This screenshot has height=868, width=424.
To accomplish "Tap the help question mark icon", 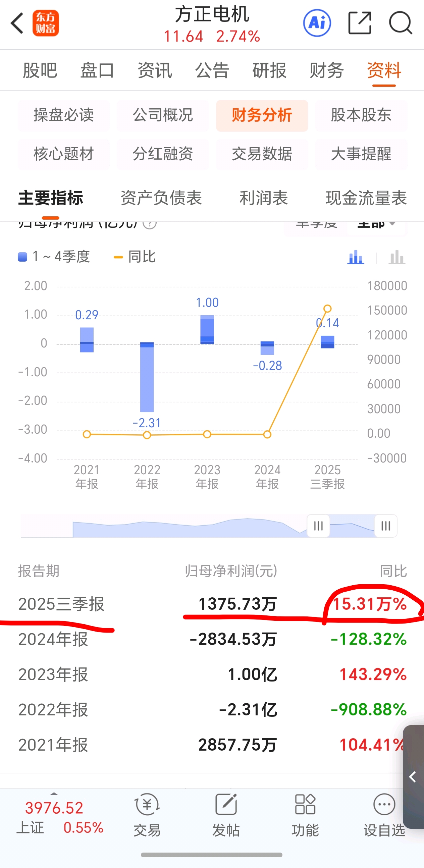I will tap(150, 223).
